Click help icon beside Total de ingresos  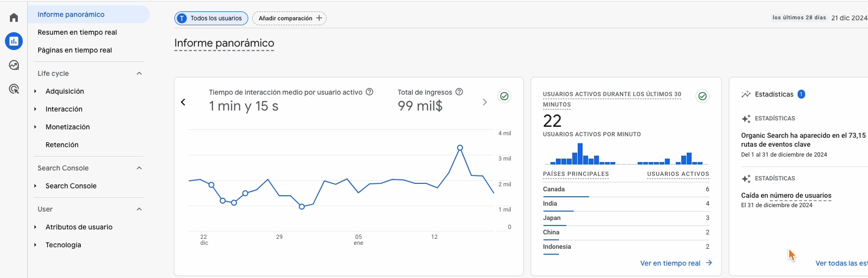[459, 92]
